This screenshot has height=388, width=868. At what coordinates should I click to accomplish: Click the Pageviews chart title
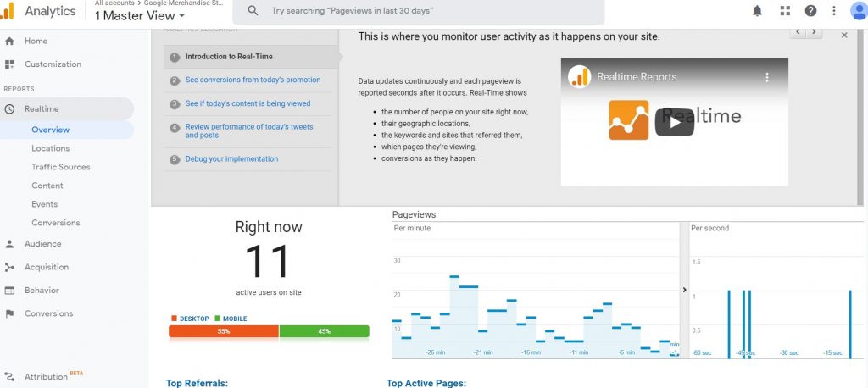coord(414,214)
